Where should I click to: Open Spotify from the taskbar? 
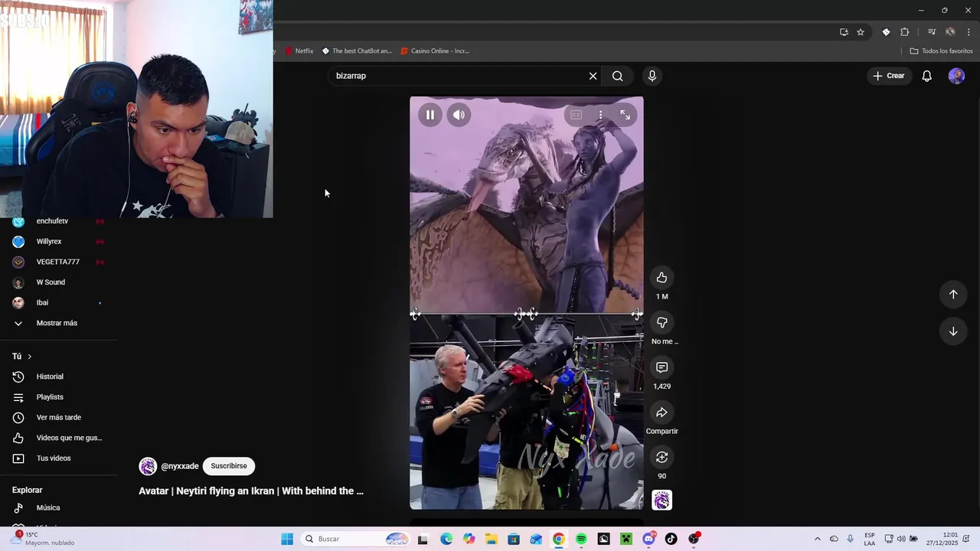click(x=581, y=539)
